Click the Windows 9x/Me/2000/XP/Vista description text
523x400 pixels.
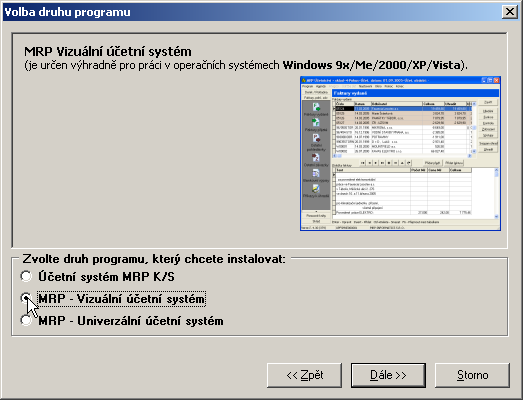372,65
